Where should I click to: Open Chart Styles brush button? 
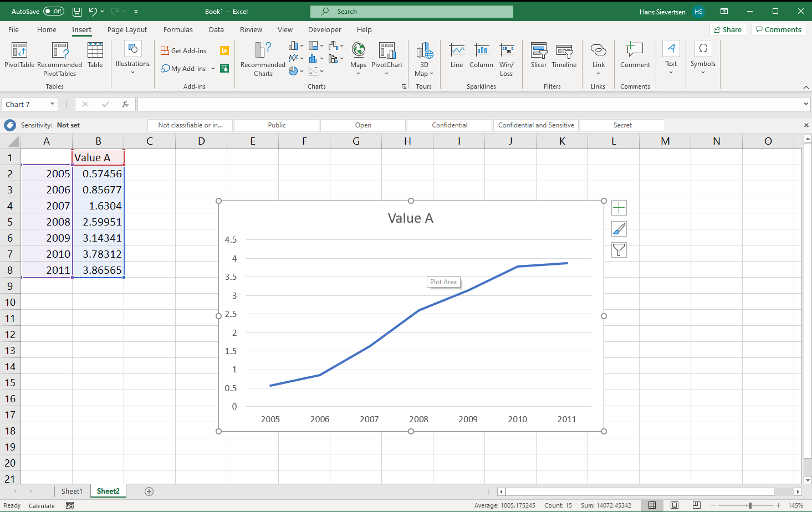[619, 229]
